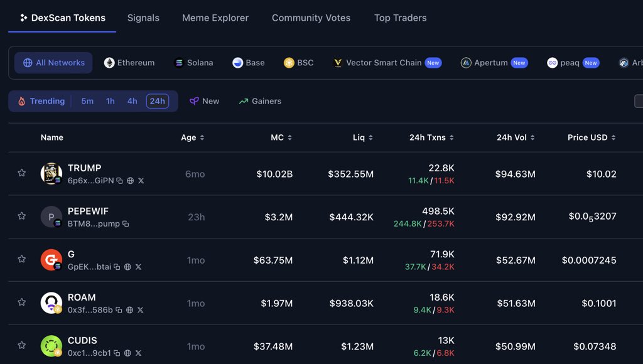Star the G token row
This screenshot has width=643, height=364.
22,259
